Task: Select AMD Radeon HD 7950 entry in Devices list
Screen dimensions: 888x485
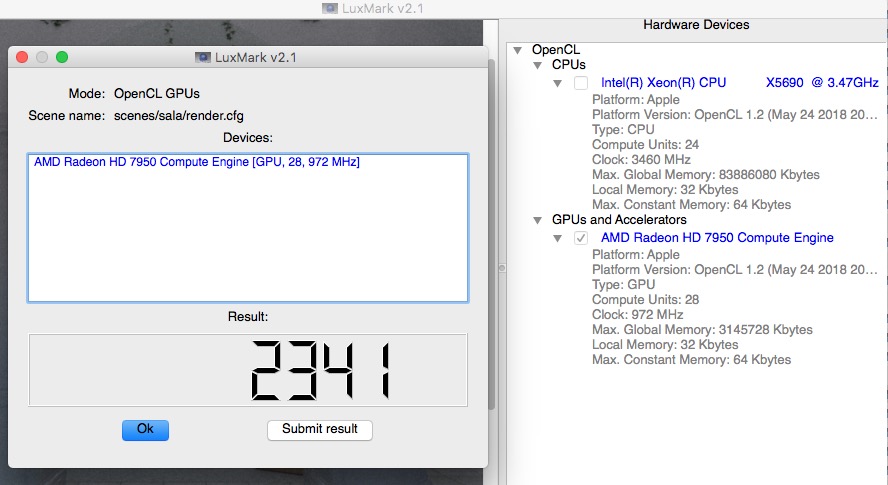Action: pyautogui.click(x=197, y=162)
